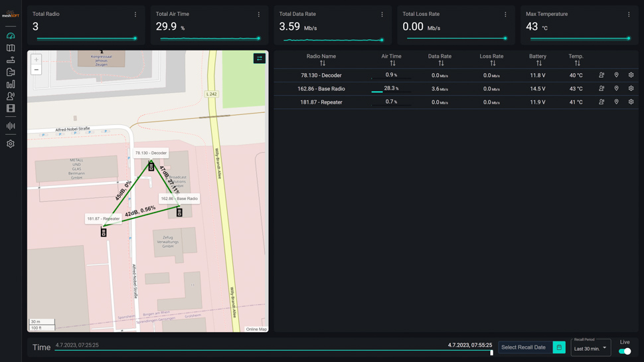The height and width of the screenshot is (362, 644).
Task: Click the 4.7.2023, 07:25:25 start time
Action: point(77,345)
